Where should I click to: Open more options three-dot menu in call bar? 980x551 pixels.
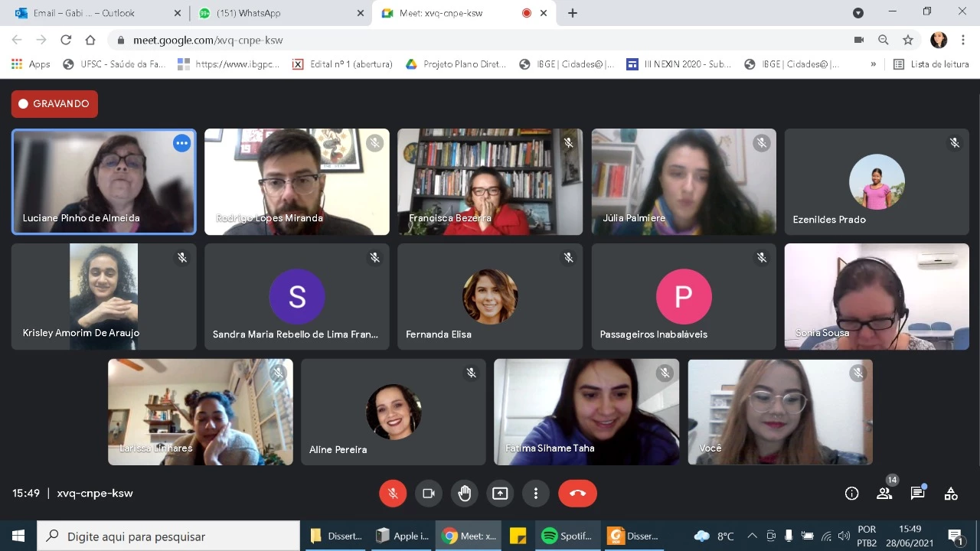(x=536, y=494)
